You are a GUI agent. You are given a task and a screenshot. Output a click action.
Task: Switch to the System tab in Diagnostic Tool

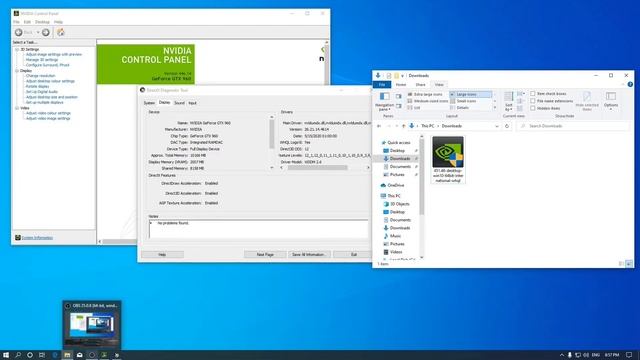coord(149,103)
